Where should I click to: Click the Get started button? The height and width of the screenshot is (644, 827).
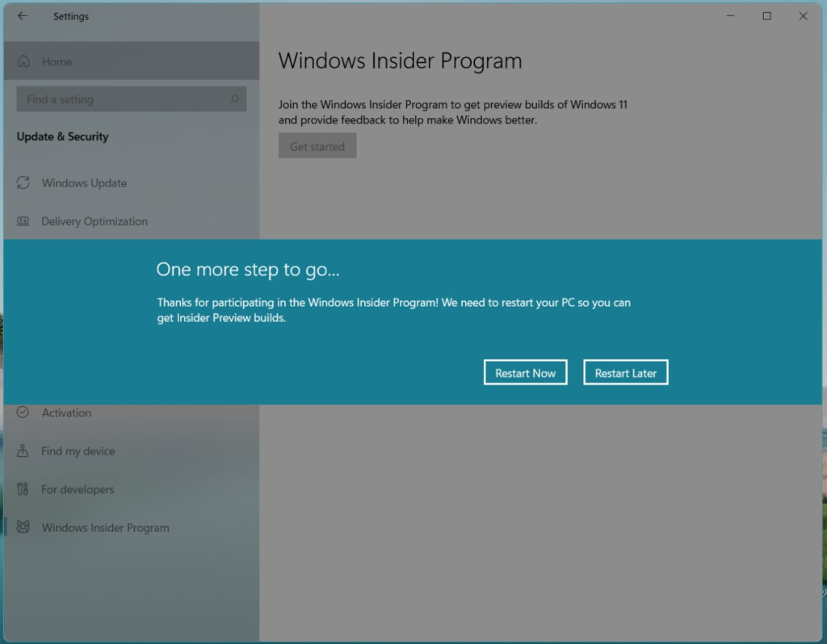click(x=317, y=146)
